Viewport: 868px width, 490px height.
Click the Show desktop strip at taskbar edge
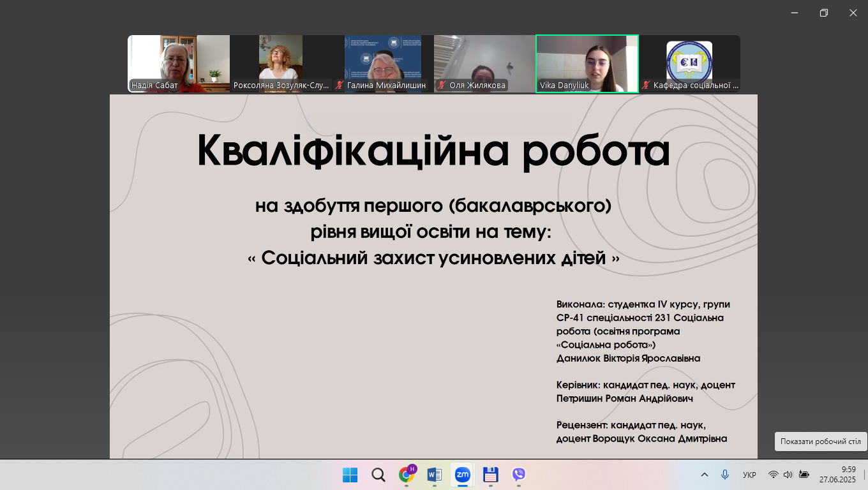point(865,475)
